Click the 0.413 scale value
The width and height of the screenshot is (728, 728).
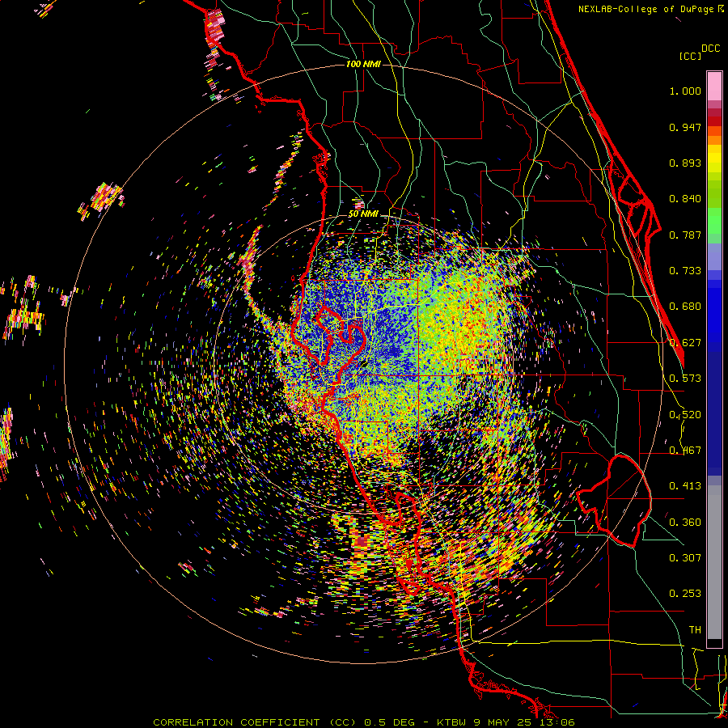[685, 486]
